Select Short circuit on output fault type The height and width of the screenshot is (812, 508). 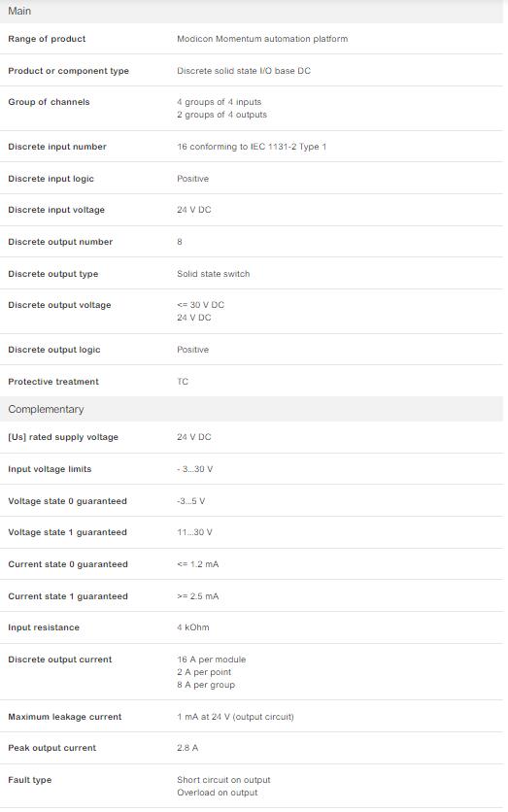[x=223, y=780]
